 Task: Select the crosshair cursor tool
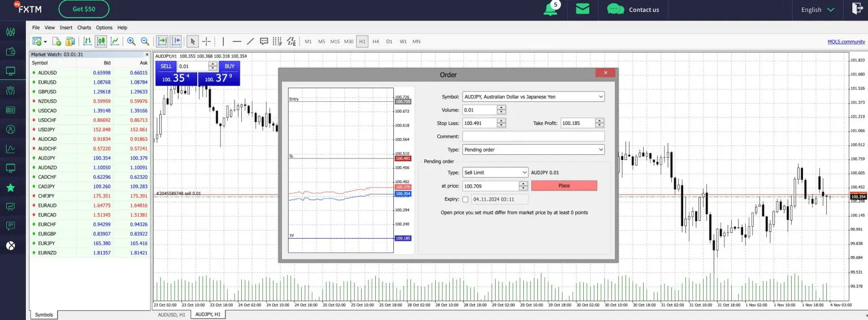click(x=207, y=41)
